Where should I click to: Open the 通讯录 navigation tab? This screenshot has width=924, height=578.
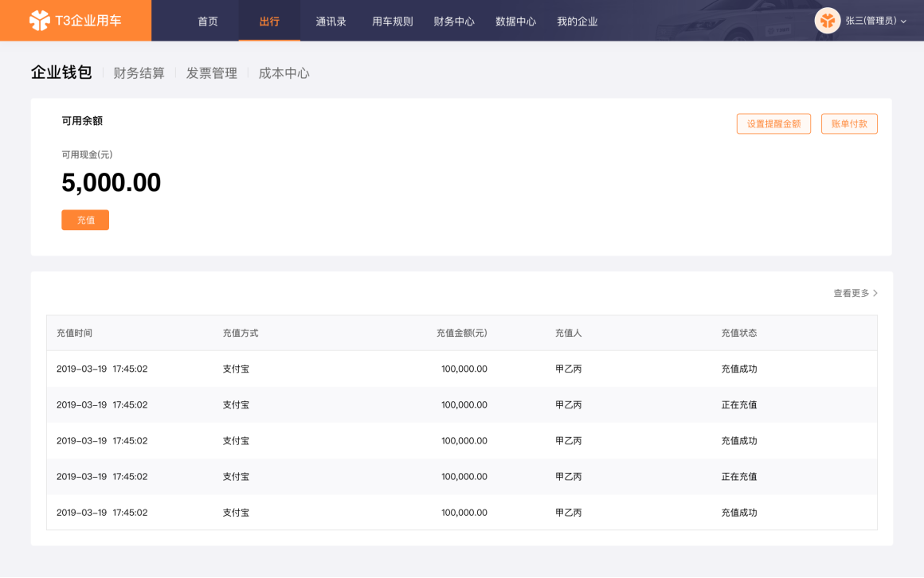tap(331, 21)
